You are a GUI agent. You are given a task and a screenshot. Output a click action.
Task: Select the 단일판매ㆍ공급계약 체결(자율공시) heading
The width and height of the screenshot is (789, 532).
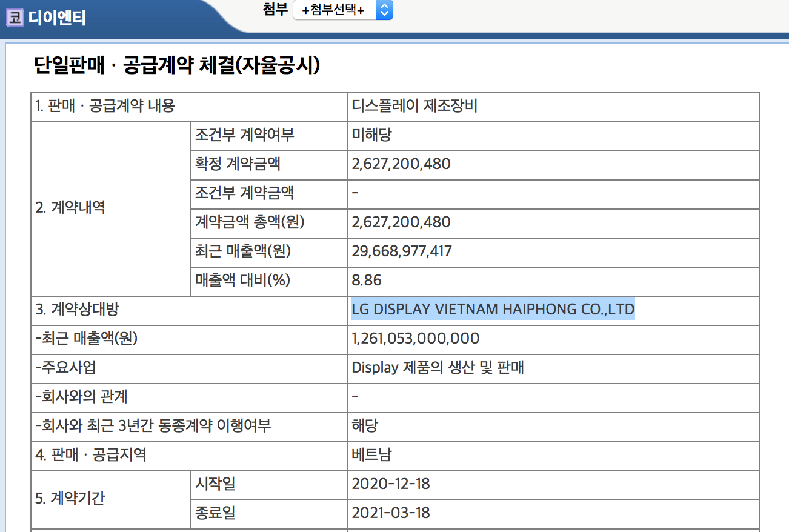[177, 65]
